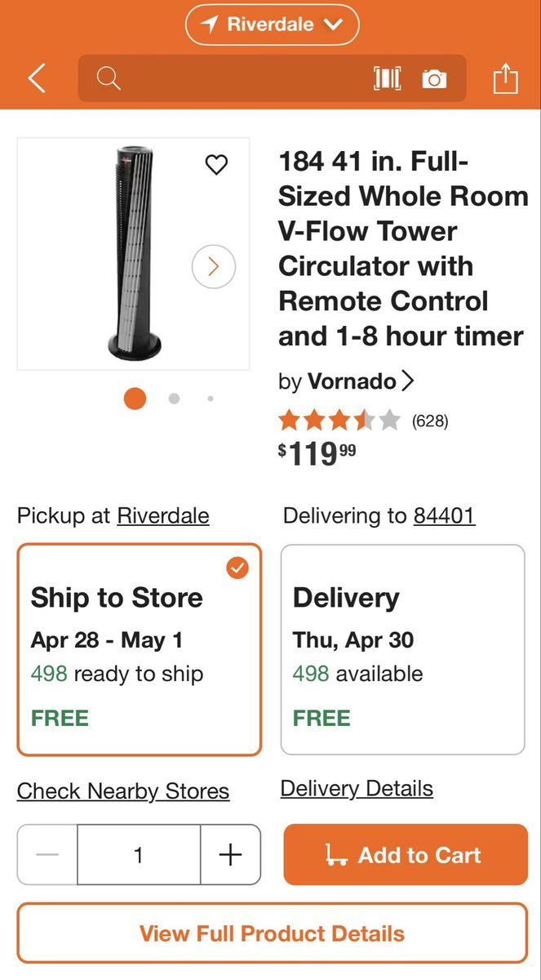Click the quantity input field
The image size is (541, 980).
tap(139, 854)
